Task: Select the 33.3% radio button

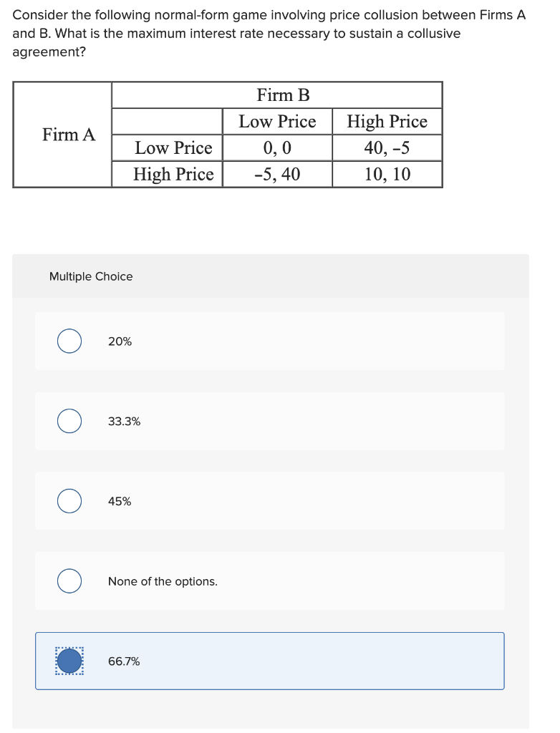Action: pyautogui.click(x=69, y=422)
